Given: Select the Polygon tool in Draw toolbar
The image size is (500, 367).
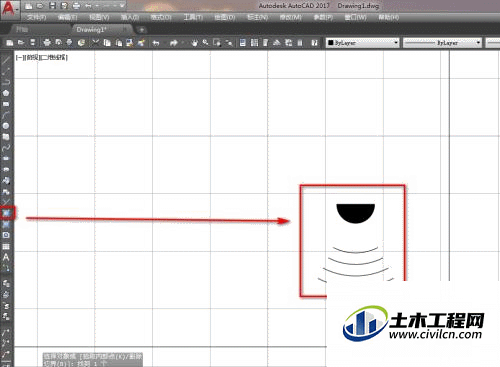Looking at the screenshot, I should (x=6, y=93).
